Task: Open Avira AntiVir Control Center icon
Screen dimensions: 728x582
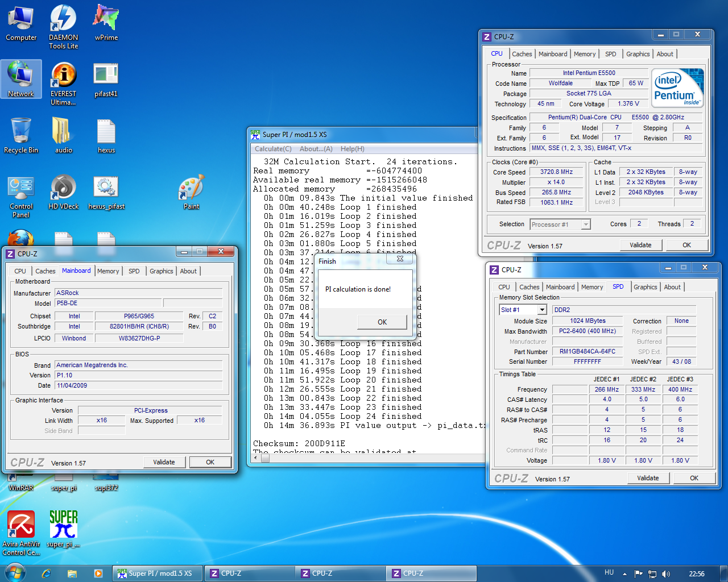Action: pyautogui.click(x=21, y=533)
